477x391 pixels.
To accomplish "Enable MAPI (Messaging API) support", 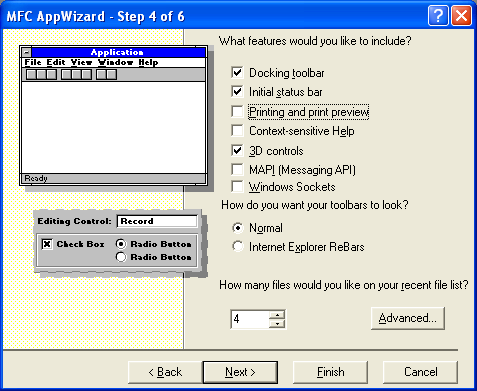I will 237,170.
